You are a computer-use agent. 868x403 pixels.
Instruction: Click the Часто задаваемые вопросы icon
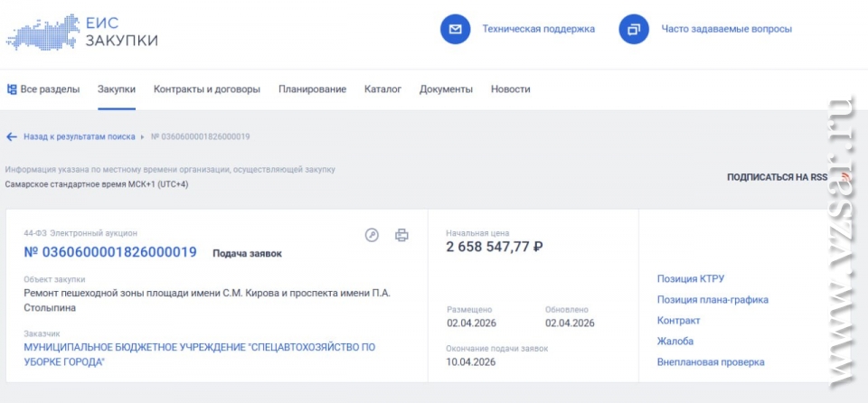634,29
